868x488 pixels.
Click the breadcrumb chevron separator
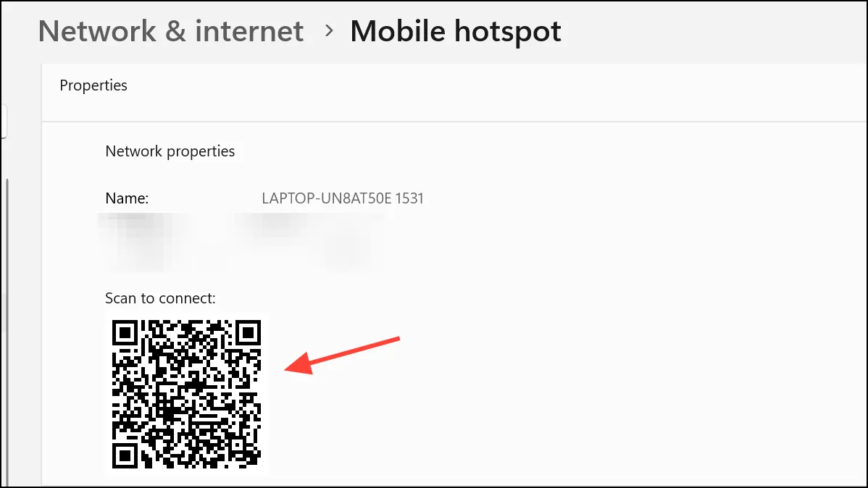tap(329, 31)
